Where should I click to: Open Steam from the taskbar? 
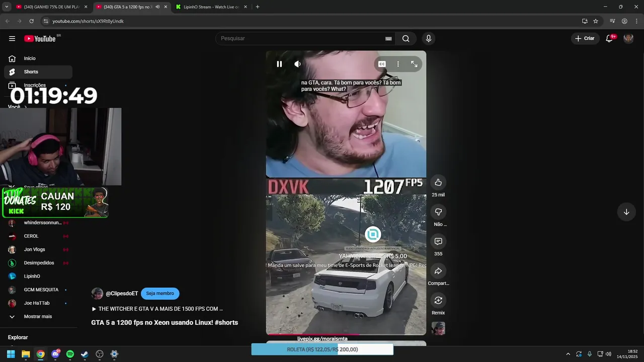coord(85,354)
